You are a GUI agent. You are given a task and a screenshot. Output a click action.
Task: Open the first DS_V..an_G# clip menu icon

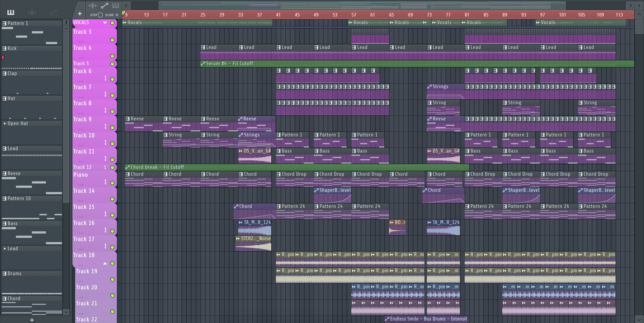[241, 151]
